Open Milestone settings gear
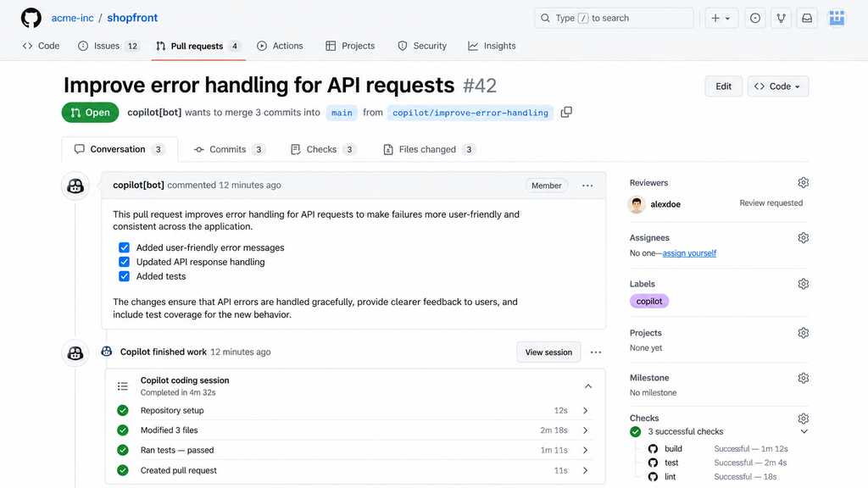The height and width of the screenshot is (488, 868). (x=804, y=379)
